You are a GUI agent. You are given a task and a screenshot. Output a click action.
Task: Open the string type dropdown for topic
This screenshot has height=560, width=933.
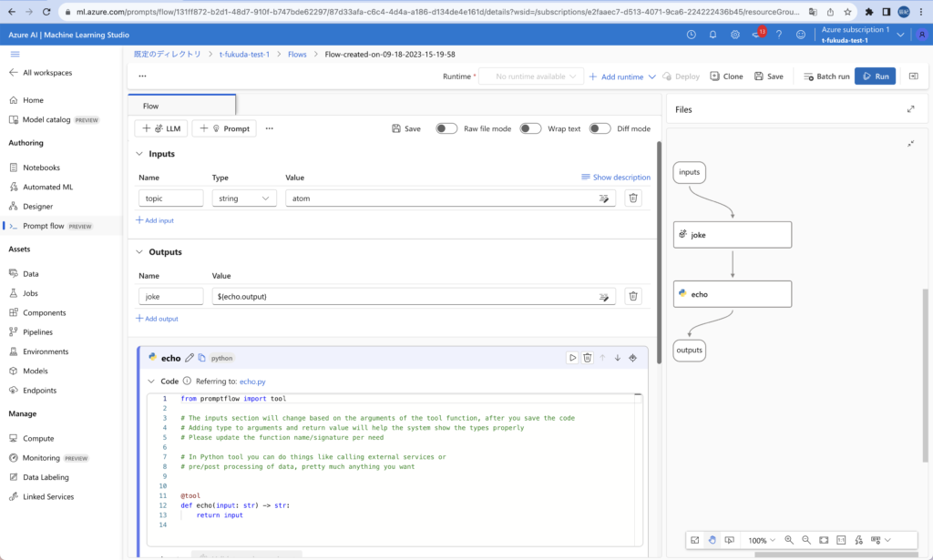(244, 198)
